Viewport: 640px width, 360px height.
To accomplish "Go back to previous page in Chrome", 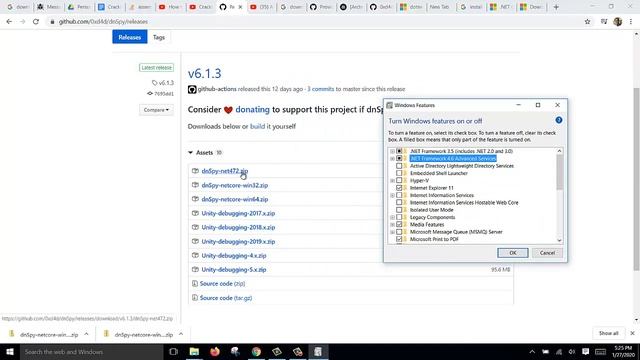I will (x=9, y=22).
